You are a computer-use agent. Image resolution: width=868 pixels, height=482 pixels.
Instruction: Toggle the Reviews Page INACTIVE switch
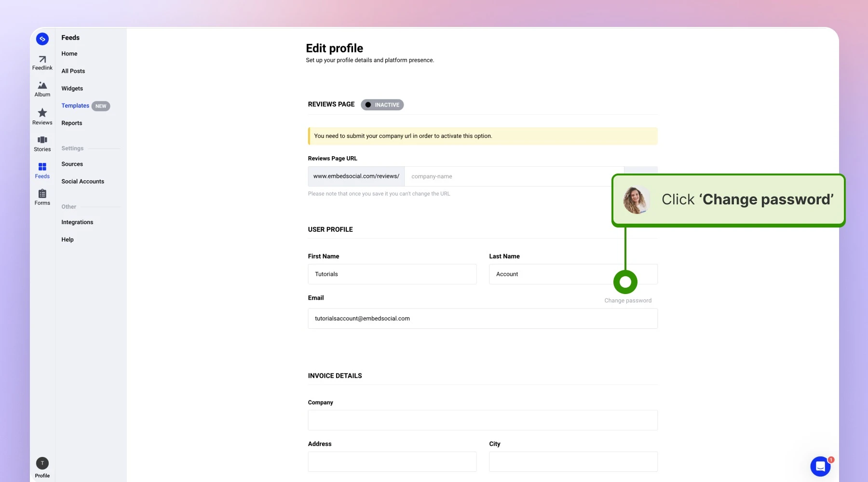(382, 105)
